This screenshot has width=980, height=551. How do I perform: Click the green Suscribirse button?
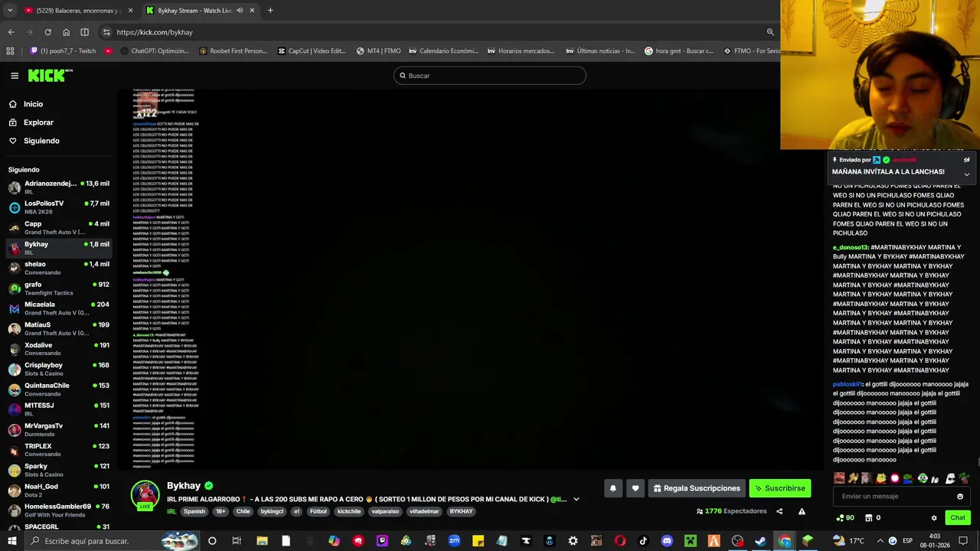pos(779,488)
